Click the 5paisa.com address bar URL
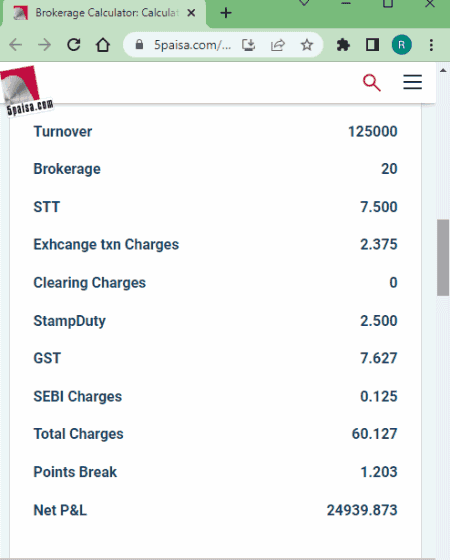This screenshot has width=450, height=560. pyautogui.click(x=192, y=45)
